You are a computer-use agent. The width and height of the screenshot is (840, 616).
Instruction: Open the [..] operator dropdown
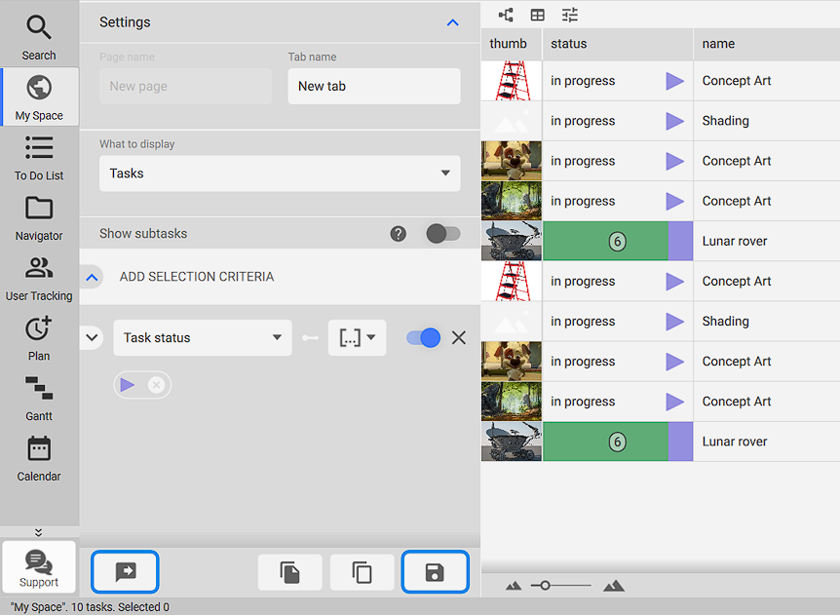coord(358,337)
